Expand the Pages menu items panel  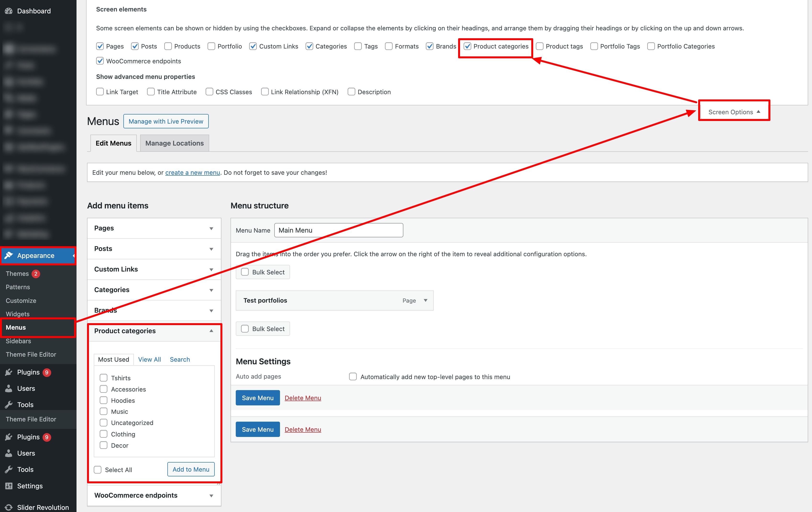(154, 228)
